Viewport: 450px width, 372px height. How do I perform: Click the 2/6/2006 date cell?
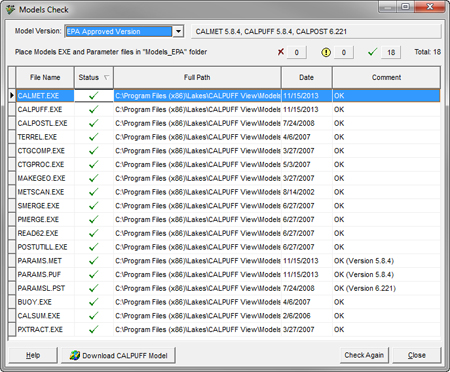pos(307,316)
